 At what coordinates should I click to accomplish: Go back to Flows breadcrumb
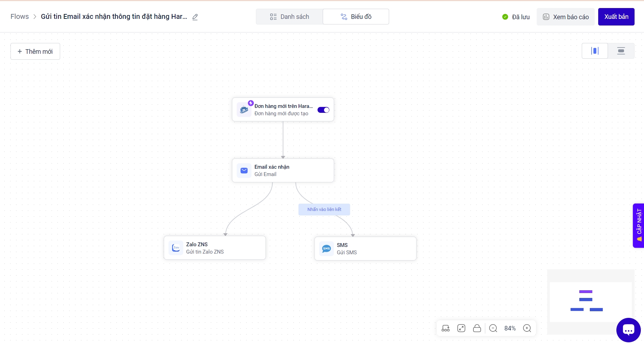click(x=20, y=17)
